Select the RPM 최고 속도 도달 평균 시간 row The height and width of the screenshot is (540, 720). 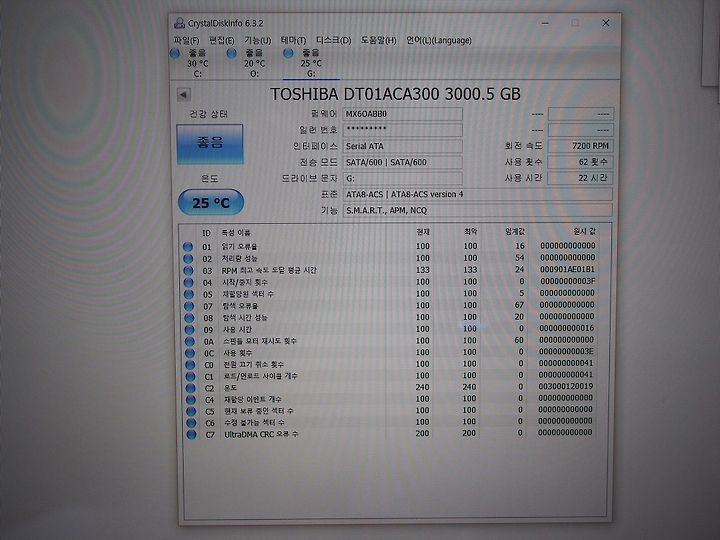(x=389, y=270)
